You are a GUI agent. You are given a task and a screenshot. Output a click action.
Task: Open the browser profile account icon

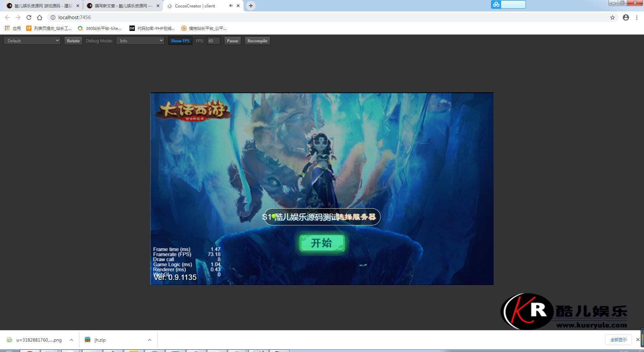click(626, 17)
